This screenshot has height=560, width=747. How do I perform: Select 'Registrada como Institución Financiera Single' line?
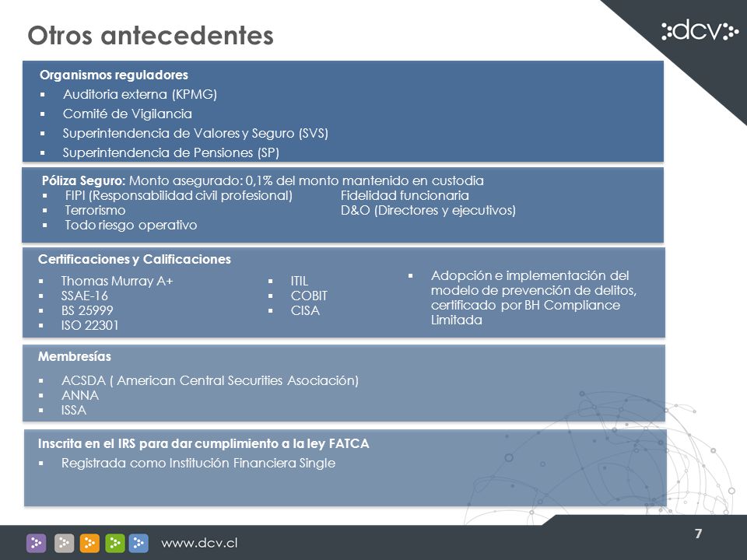pos(198,463)
